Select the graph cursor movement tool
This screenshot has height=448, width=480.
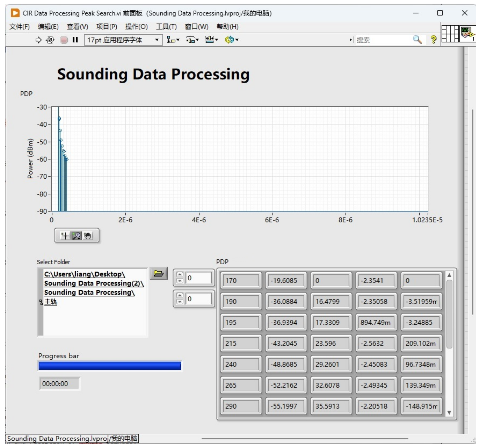point(65,235)
